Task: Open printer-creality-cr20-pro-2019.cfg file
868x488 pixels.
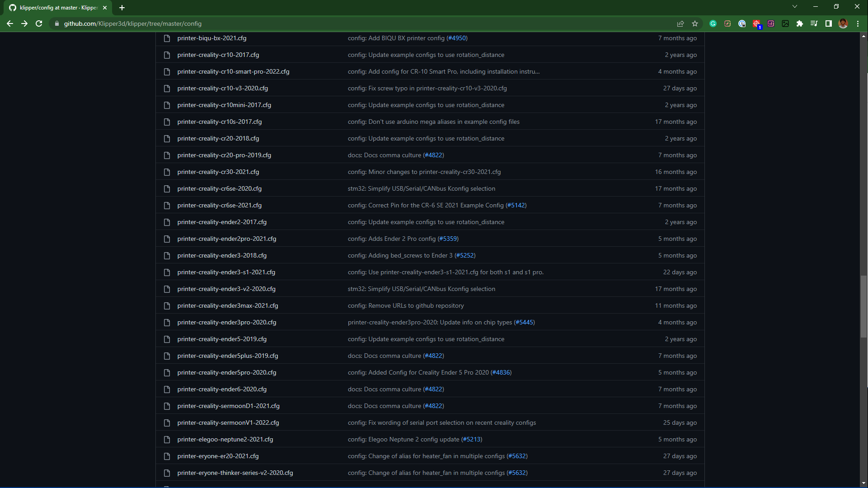Action: point(224,155)
